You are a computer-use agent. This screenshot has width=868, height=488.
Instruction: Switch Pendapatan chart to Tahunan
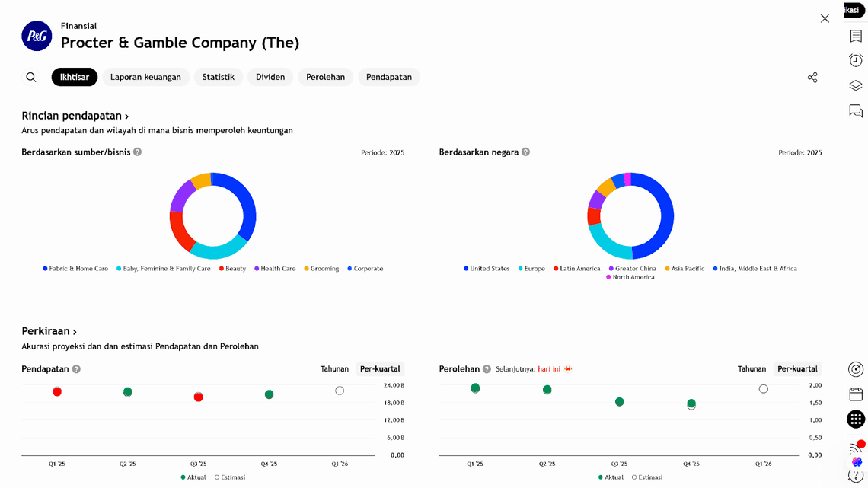(334, 369)
